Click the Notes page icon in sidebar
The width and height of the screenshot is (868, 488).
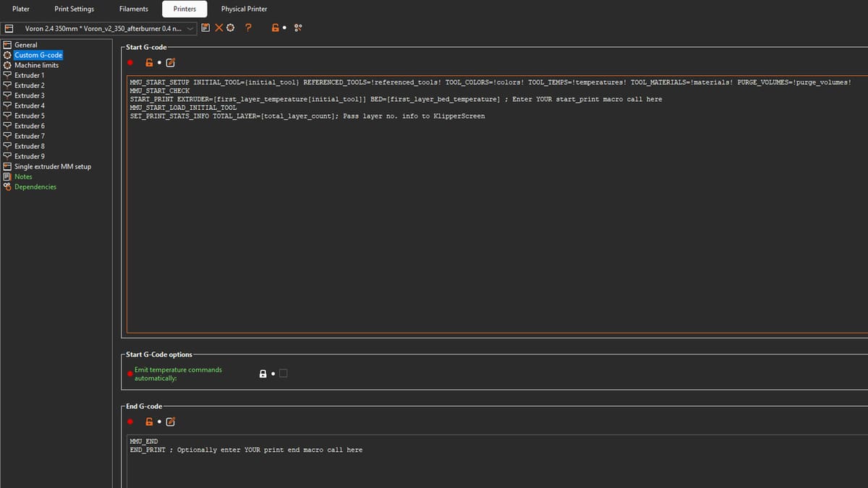coord(7,176)
